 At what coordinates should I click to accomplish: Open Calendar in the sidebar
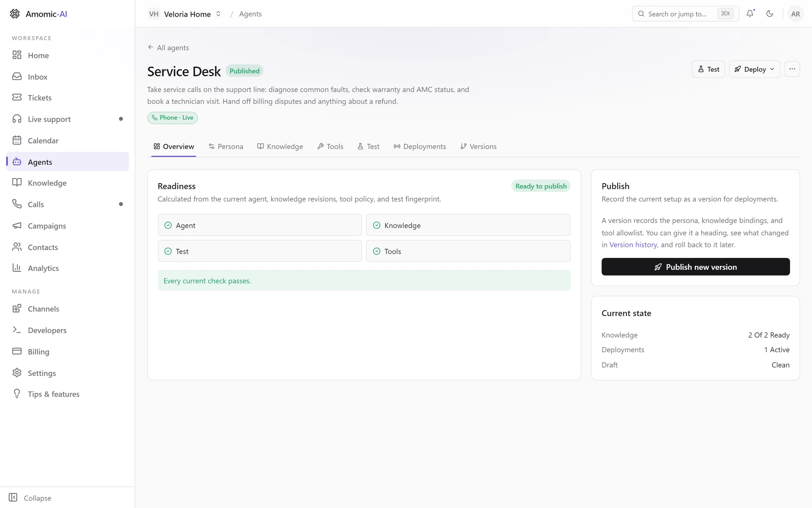click(68, 140)
